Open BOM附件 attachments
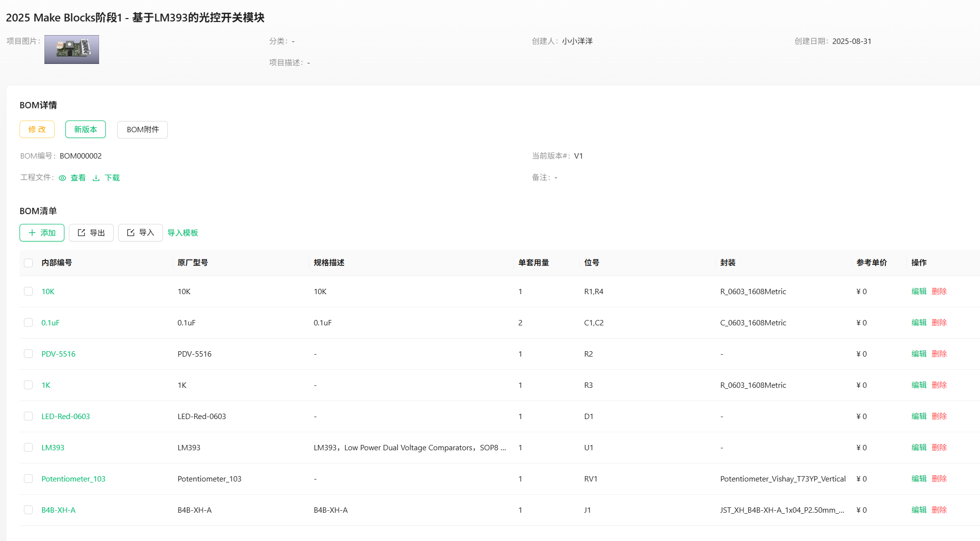Screen dimensions: 980x541 click(x=143, y=130)
